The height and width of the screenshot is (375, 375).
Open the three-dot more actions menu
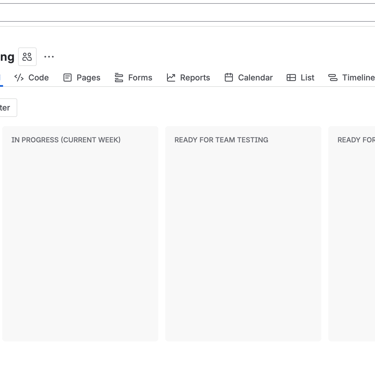(49, 57)
